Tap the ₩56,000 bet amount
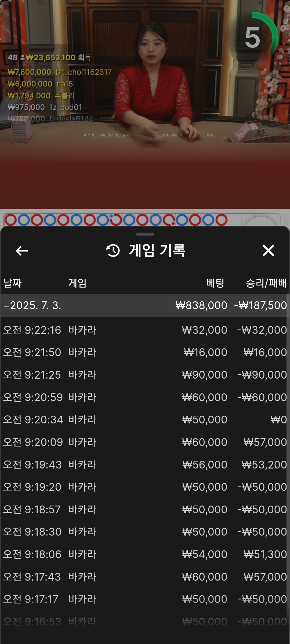This screenshot has height=644, width=290. click(205, 465)
